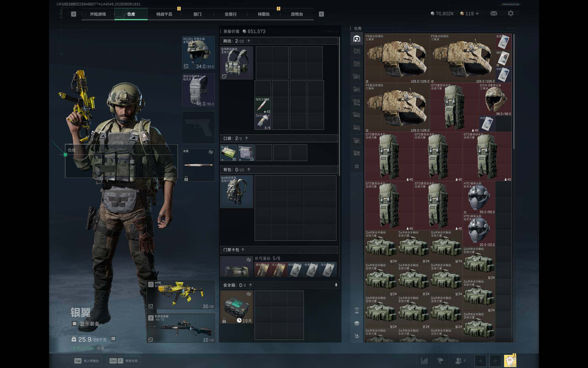This screenshot has height=368, width=588.
Task: Toggle the 显示装备 checkbox
Action: pos(74,324)
